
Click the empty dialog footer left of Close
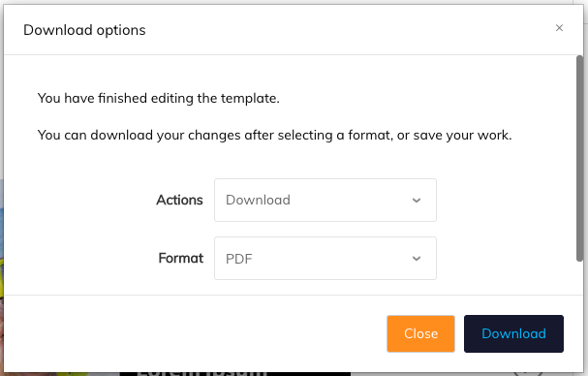(195, 333)
